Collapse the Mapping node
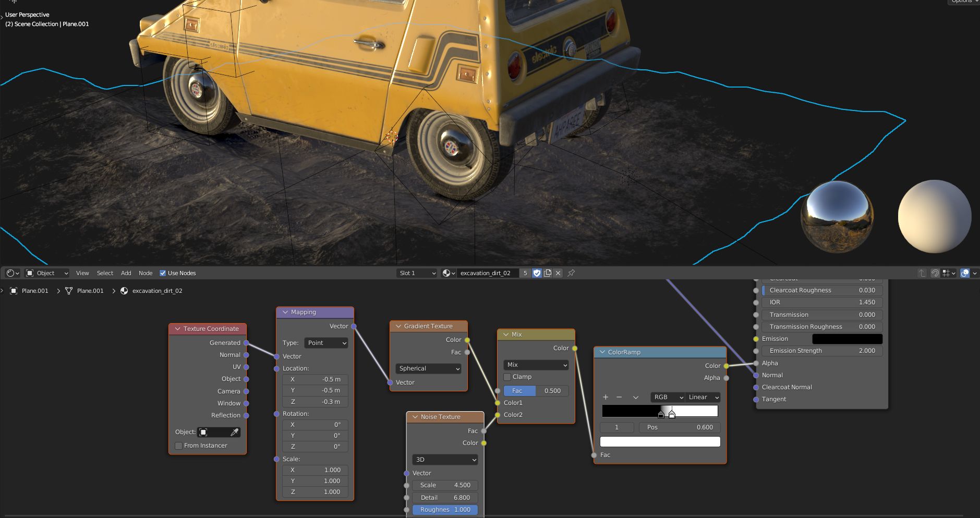The image size is (980, 518). pos(285,312)
